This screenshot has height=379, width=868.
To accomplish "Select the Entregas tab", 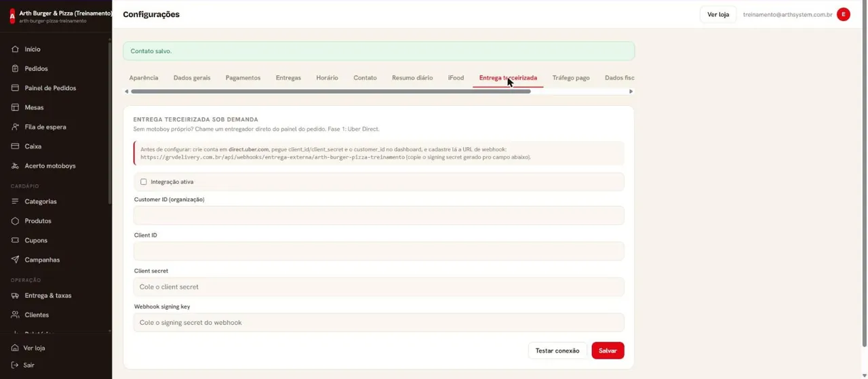I will pos(288,78).
